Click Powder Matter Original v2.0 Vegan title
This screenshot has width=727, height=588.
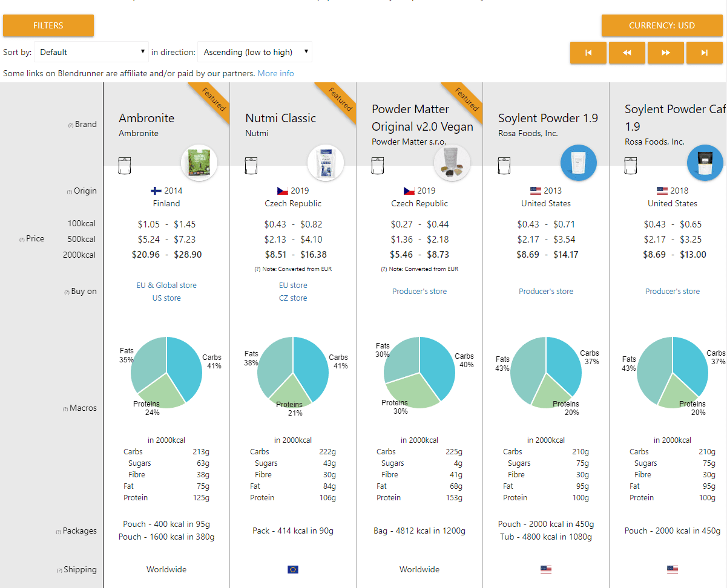pyautogui.click(x=423, y=118)
